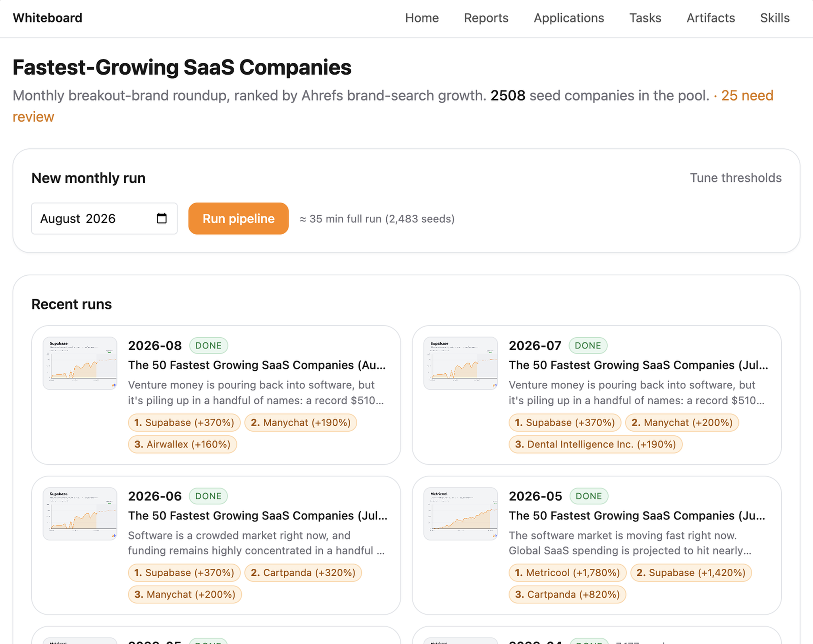Click the Metricool (+1,780%) chip

coord(567,573)
